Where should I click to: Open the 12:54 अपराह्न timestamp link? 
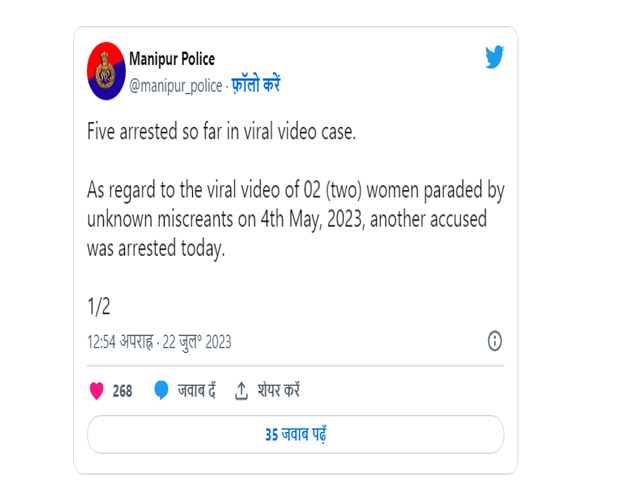coord(120,342)
